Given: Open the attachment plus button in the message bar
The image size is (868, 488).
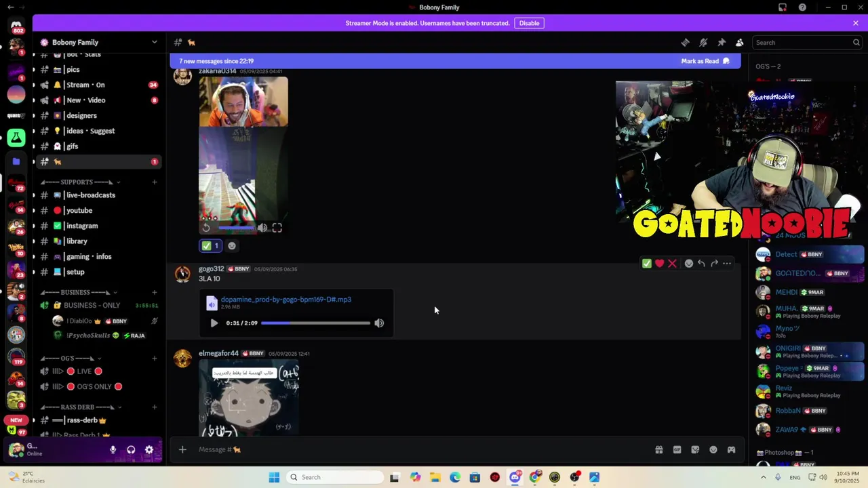Looking at the screenshot, I should (x=182, y=449).
